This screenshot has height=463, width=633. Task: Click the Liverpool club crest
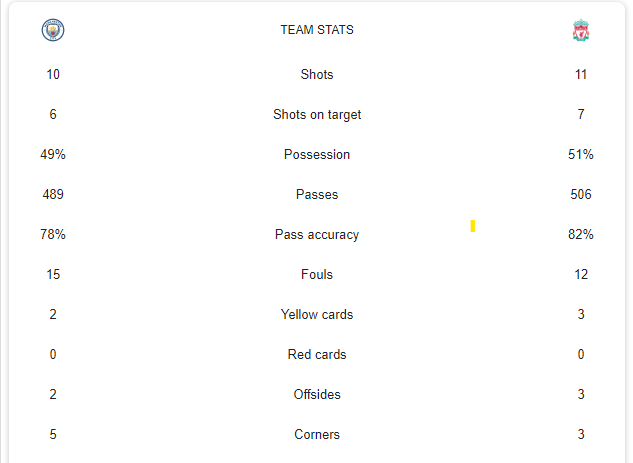[581, 30]
